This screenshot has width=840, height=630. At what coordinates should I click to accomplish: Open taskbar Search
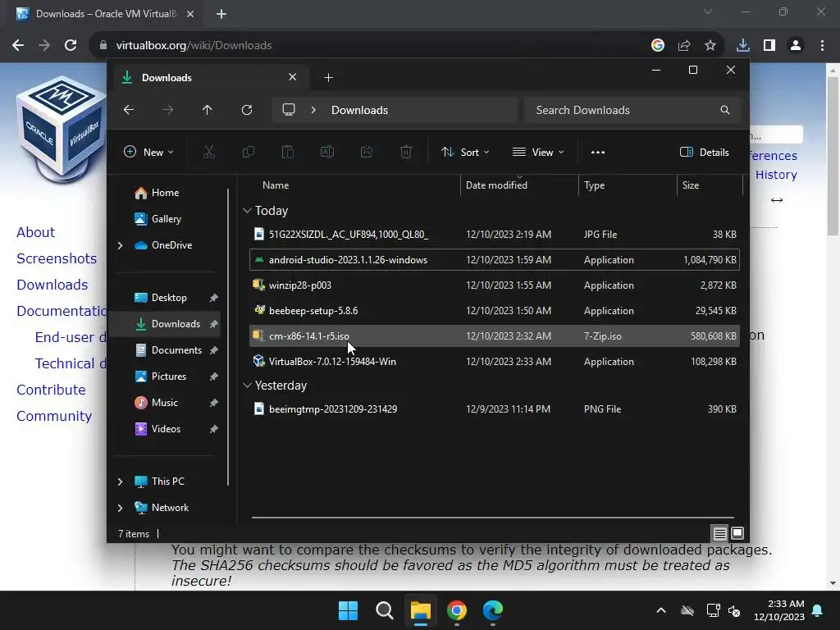385,610
